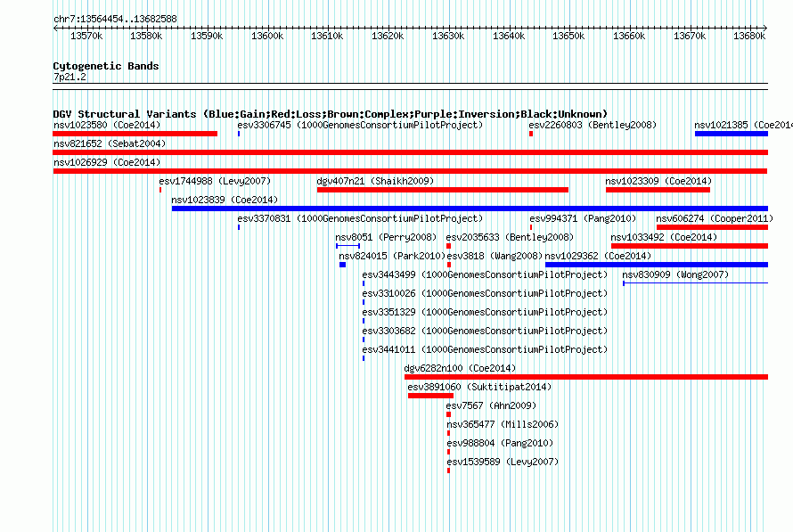Select the 13570k ruler position
The width and height of the screenshot is (793, 532).
coord(86,36)
